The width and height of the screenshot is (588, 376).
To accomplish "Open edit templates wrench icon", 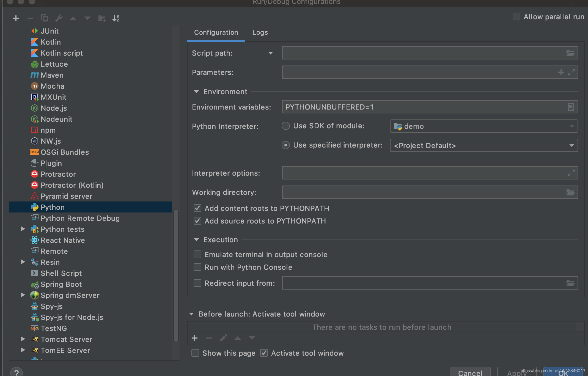I will point(59,18).
